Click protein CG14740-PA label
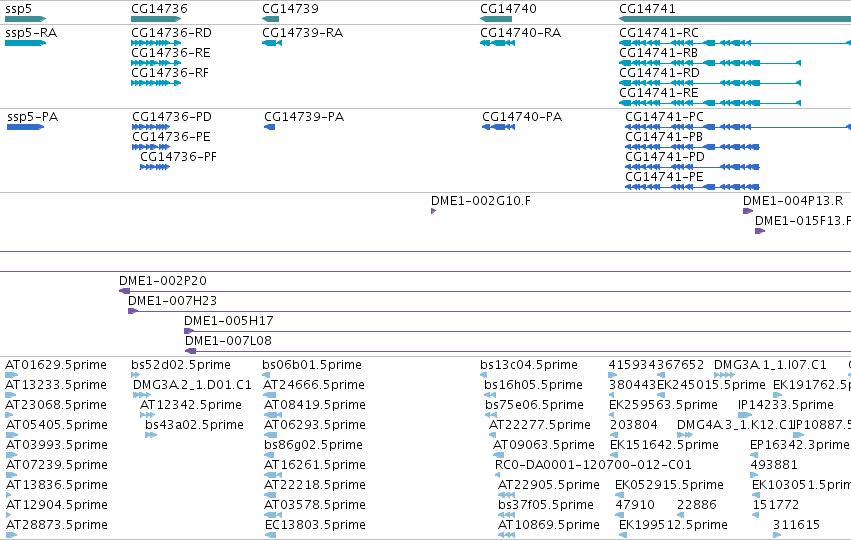The image size is (851, 540). pos(522,117)
